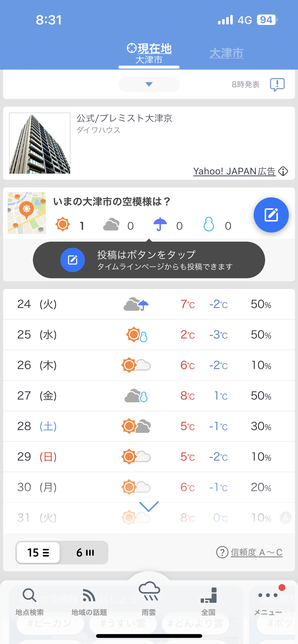Tap the blue post weather report button
298x644 pixels.
click(x=271, y=215)
